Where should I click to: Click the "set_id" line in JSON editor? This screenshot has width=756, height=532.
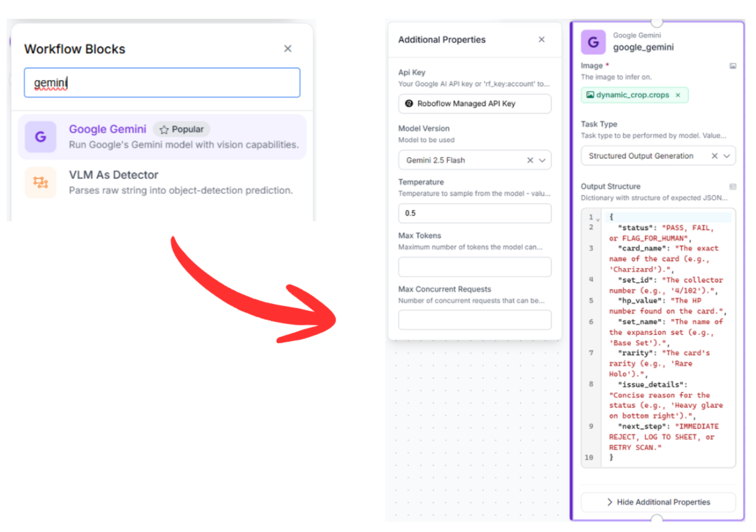coord(666,285)
